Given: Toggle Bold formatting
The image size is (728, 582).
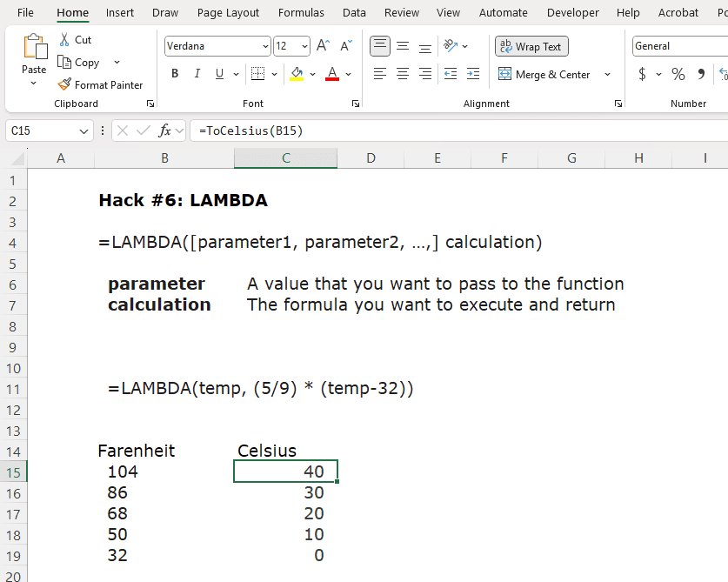Looking at the screenshot, I should coord(173,73).
